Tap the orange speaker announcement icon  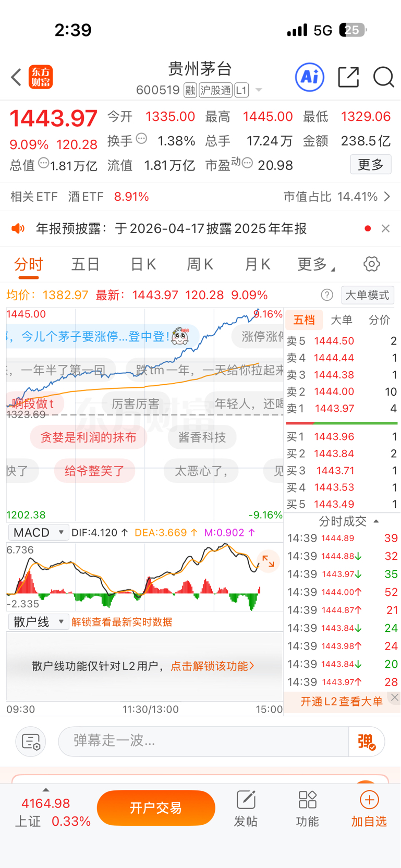(x=18, y=228)
